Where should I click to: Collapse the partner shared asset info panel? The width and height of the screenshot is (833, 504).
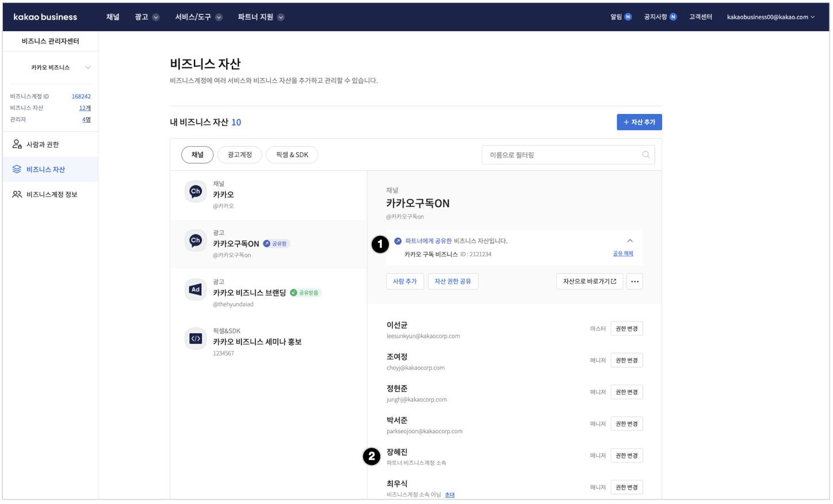[x=630, y=241]
